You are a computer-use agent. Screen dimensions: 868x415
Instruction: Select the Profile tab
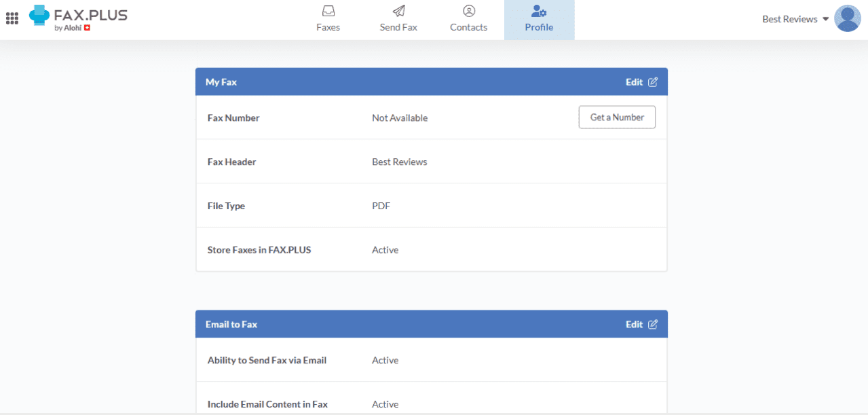click(539, 20)
